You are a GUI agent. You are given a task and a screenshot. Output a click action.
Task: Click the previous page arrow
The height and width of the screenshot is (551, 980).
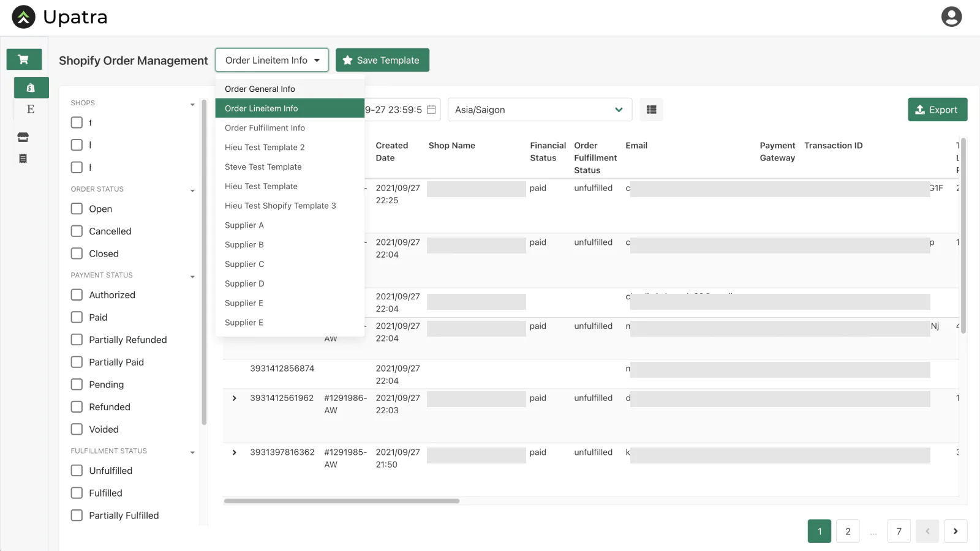pos(927,531)
